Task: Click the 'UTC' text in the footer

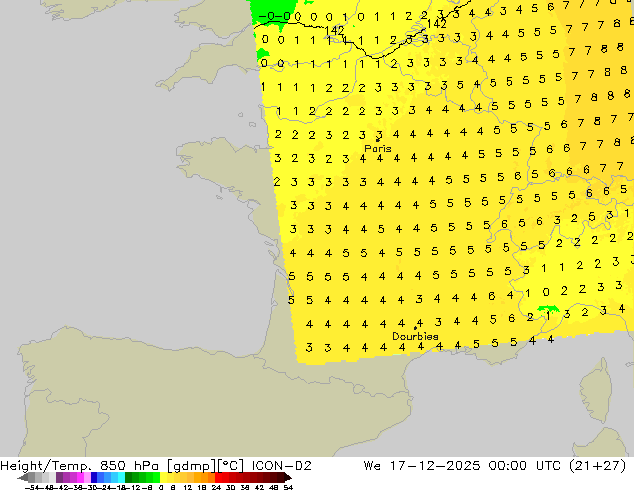Action: pos(548,466)
